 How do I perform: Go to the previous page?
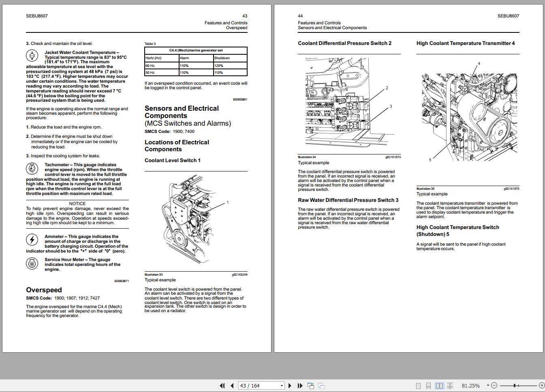tap(231, 386)
